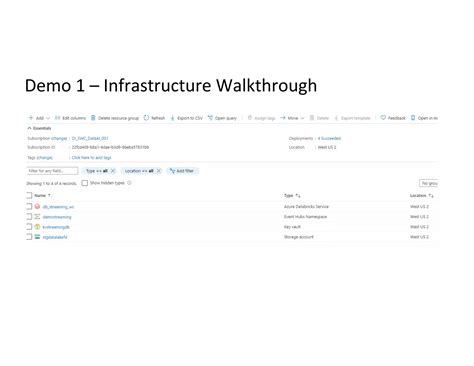The image size is (474, 366).
Task: Open the Succeeded deployments link
Action: (x=329, y=138)
